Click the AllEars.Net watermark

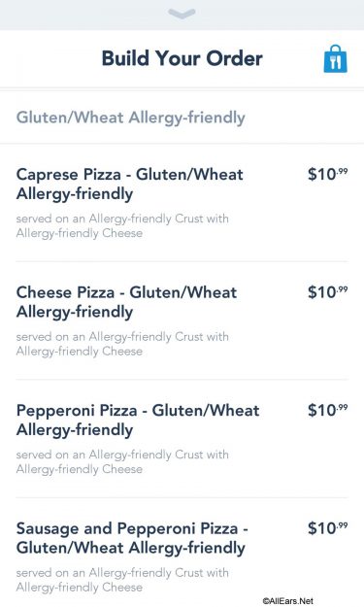point(287,601)
